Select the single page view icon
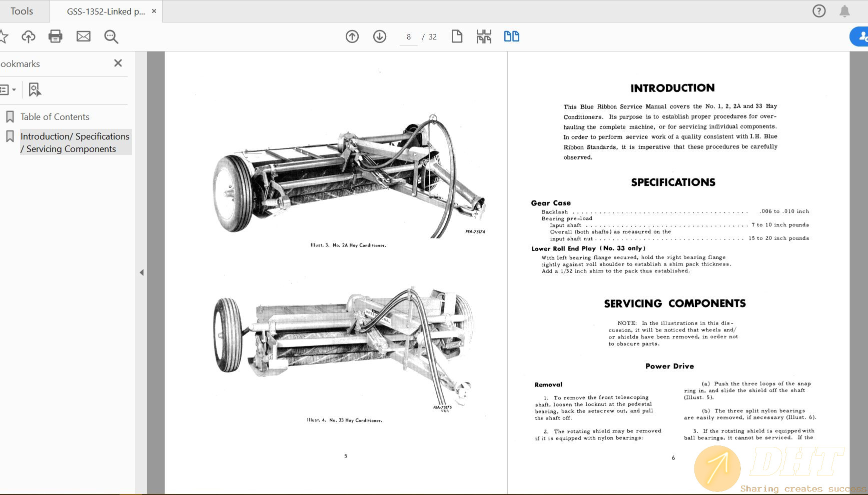 coord(457,36)
